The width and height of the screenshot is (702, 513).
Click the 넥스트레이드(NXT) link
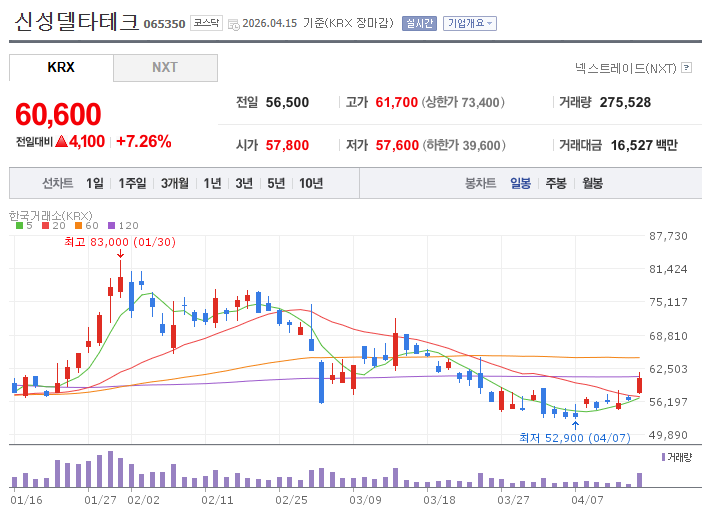click(x=625, y=68)
